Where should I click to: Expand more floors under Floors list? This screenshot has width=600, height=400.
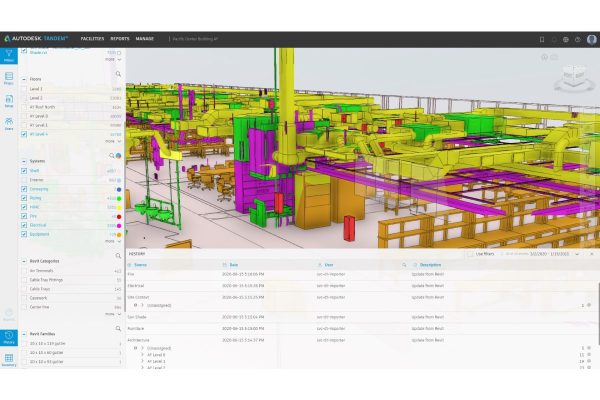(x=112, y=141)
